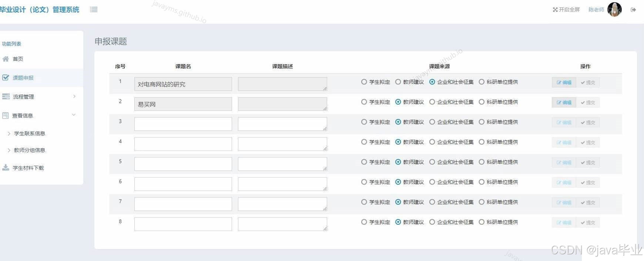Select 企业和社会征集 radio in row 2

[x=432, y=102]
